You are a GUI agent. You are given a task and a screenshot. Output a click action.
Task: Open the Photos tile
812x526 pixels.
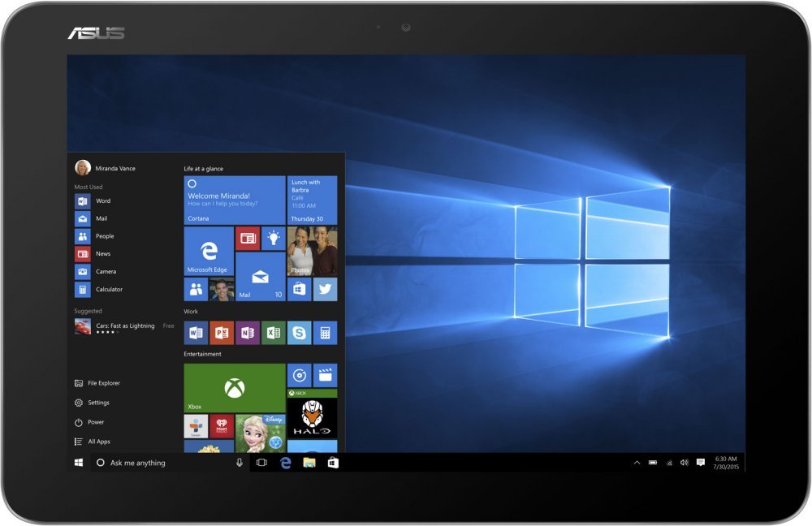(313, 251)
